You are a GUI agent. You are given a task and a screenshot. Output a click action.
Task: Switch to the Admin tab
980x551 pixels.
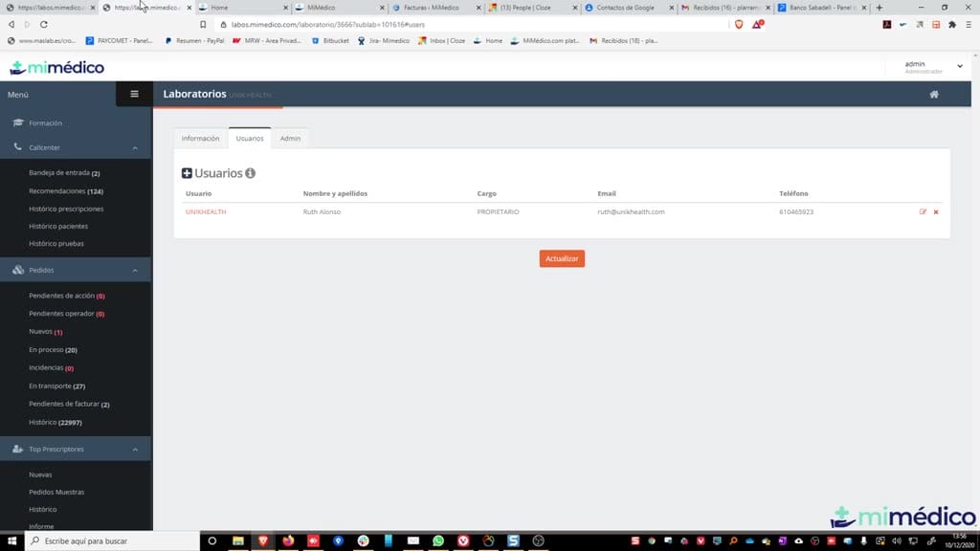point(290,138)
